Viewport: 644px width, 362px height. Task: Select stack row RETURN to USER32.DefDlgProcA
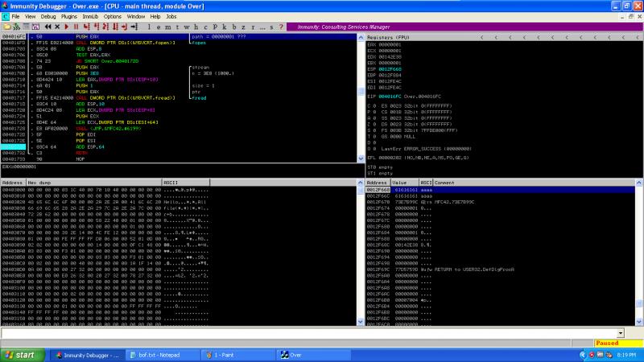pos(500,269)
